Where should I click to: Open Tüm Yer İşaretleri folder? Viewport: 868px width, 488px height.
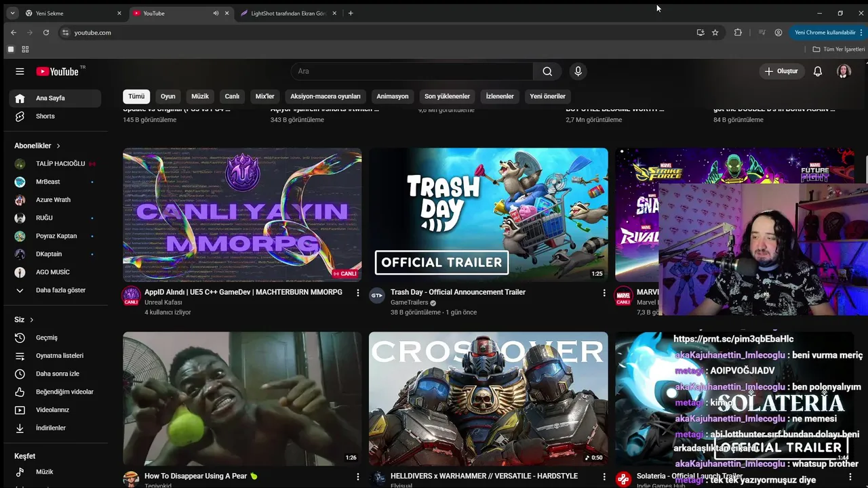pos(839,49)
